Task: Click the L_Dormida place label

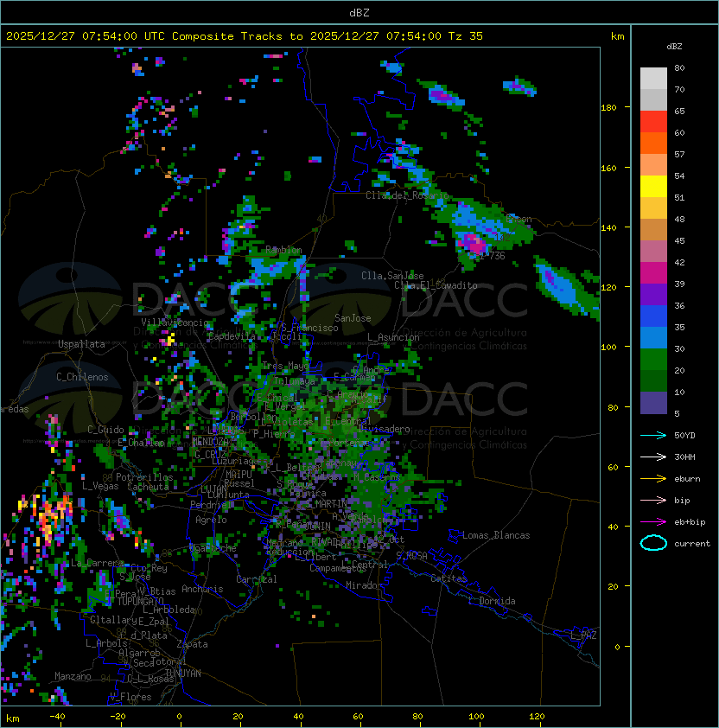Action: pos(492,601)
